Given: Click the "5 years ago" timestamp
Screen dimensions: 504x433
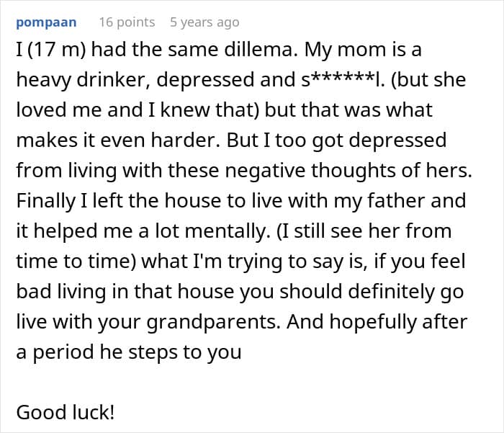Looking at the screenshot, I should pos(204,22).
